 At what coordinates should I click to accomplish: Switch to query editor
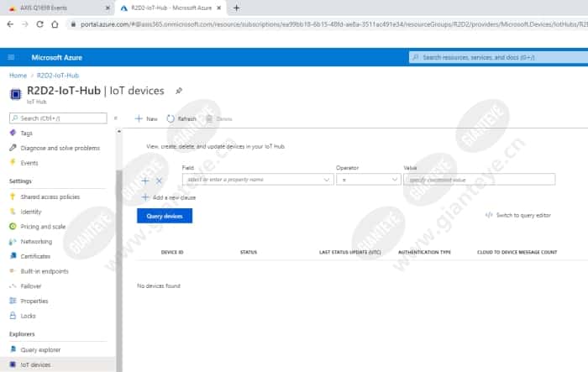click(x=518, y=215)
